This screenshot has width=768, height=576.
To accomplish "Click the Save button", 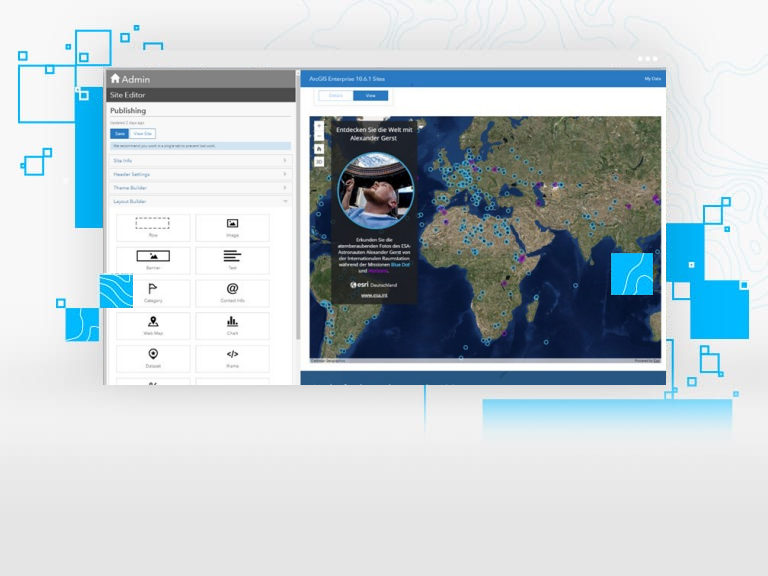I will click(120, 133).
